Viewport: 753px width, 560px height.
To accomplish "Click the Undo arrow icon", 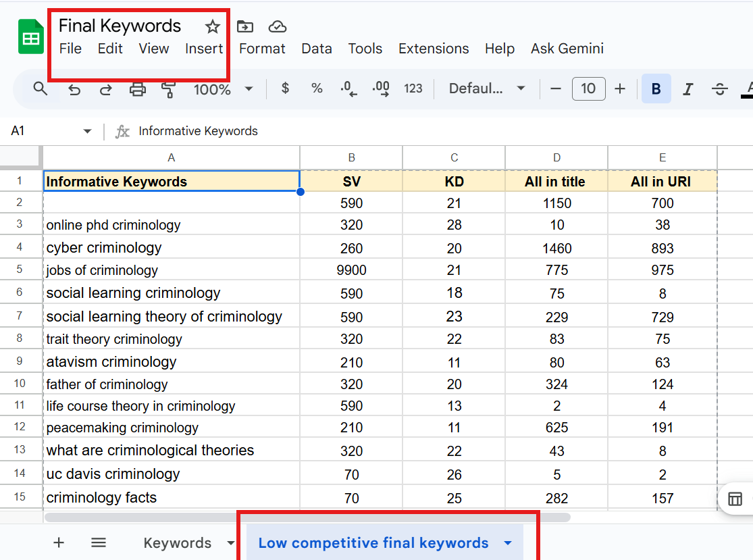I will pyautogui.click(x=74, y=89).
